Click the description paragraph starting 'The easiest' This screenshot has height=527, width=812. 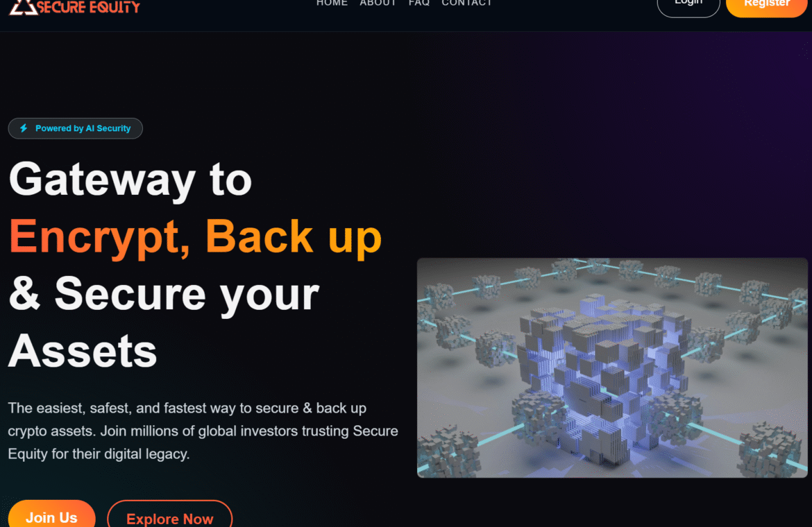(x=203, y=431)
